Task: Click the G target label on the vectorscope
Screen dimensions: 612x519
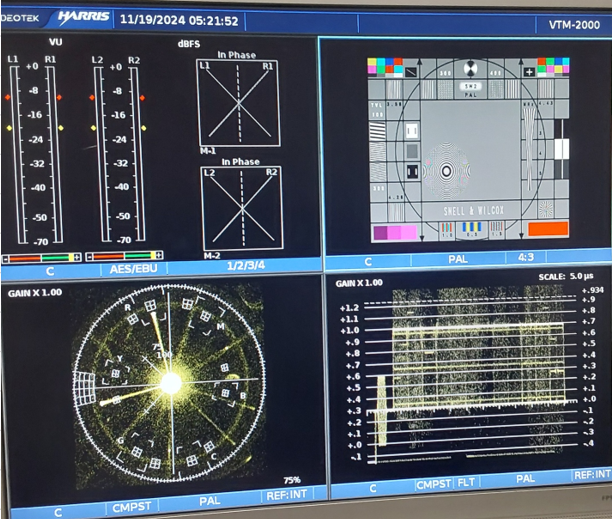Action: pyautogui.click(x=121, y=441)
